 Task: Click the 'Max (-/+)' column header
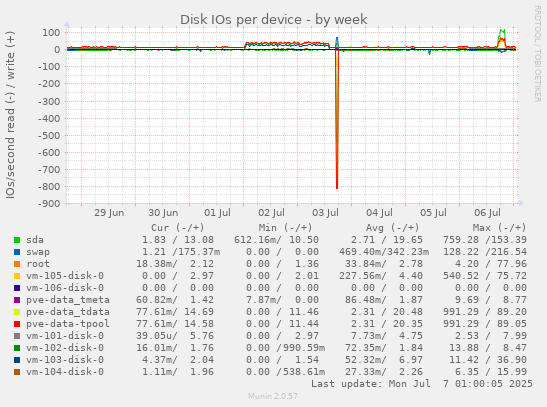point(500,228)
